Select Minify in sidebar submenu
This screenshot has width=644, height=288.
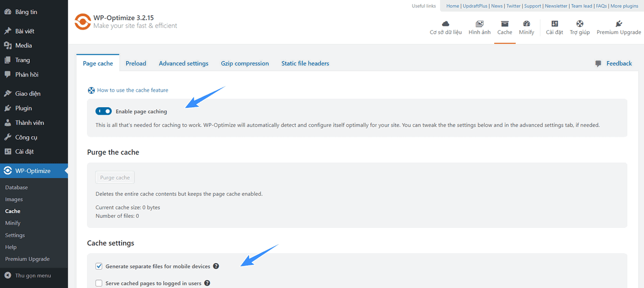tap(13, 223)
